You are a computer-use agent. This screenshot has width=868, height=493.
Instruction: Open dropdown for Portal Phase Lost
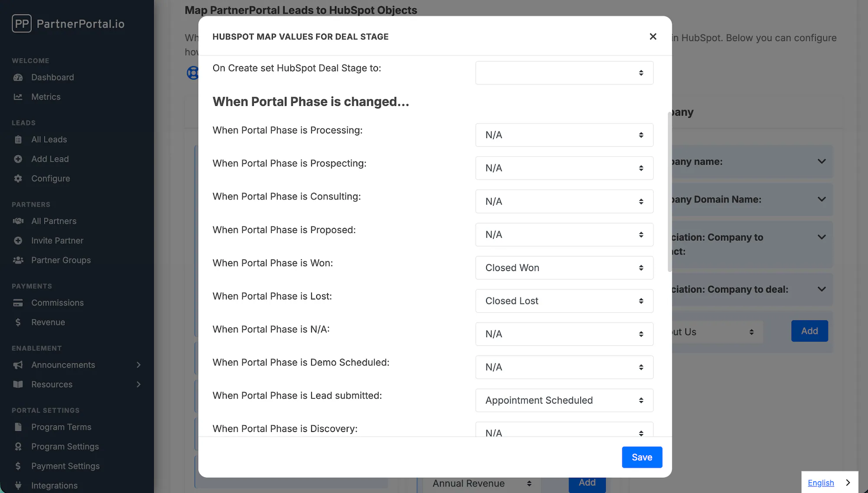tap(564, 301)
